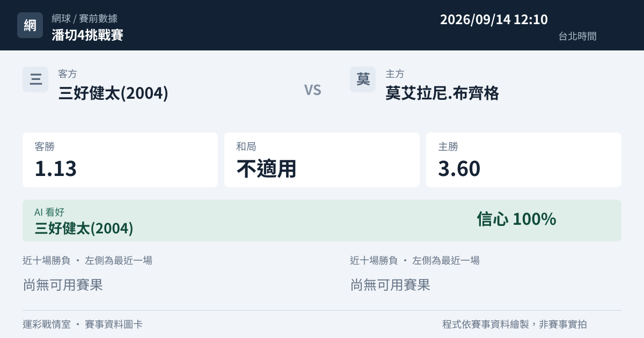644x338 pixels.
Task: Open the 客勝 1.13 odds card
Action: (x=120, y=160)
